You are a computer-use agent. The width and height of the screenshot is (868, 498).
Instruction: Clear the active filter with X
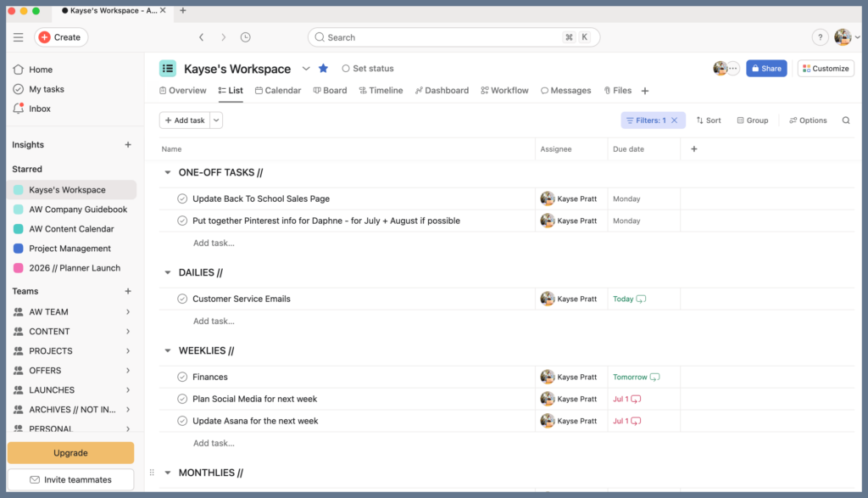[x=674, y=120]
